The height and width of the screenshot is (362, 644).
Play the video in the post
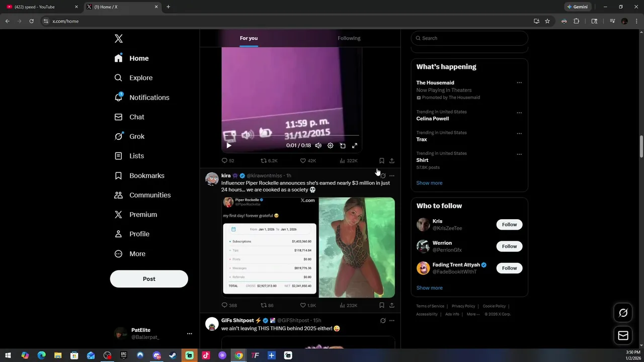click(229, 145)
